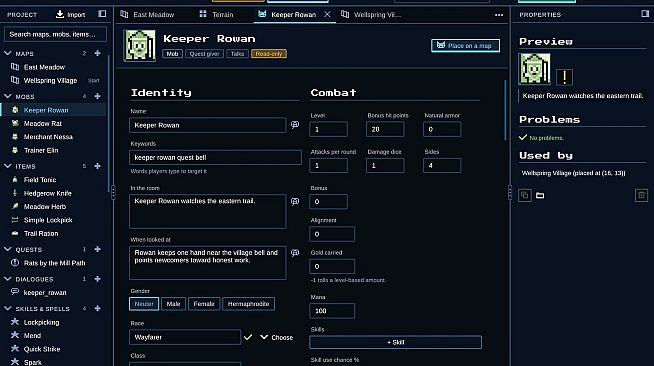Click the Mana value field
This screenshot has width=654, height=366.
332,311
